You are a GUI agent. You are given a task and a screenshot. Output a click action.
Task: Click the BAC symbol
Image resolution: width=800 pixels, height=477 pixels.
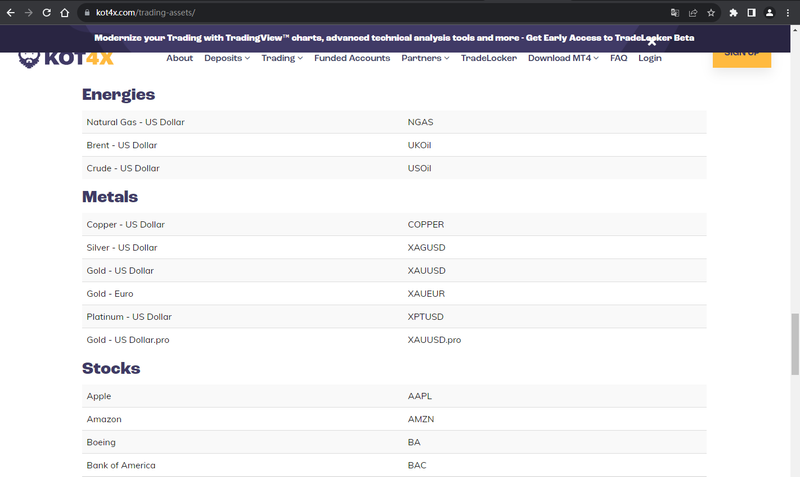click(417, 465)
